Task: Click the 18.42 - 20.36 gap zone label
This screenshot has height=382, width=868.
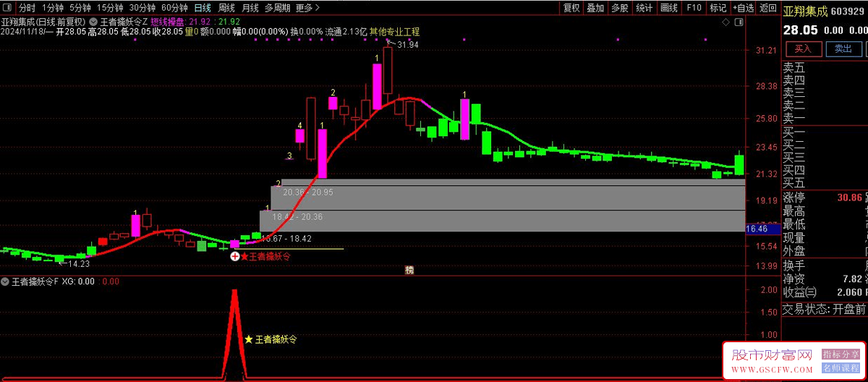Action: coord(297,216)
